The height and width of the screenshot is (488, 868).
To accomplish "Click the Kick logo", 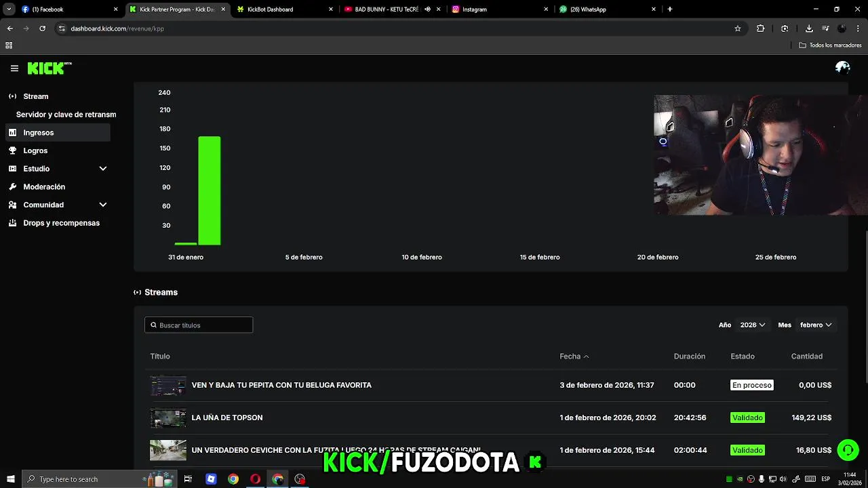I will tap(50, 68).
